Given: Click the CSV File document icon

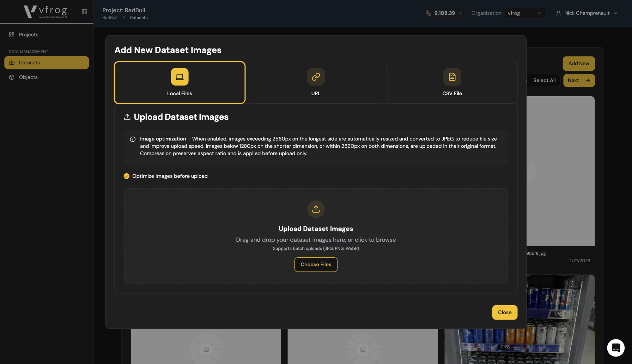Looking at the screenshot, I should coord(452,77).
